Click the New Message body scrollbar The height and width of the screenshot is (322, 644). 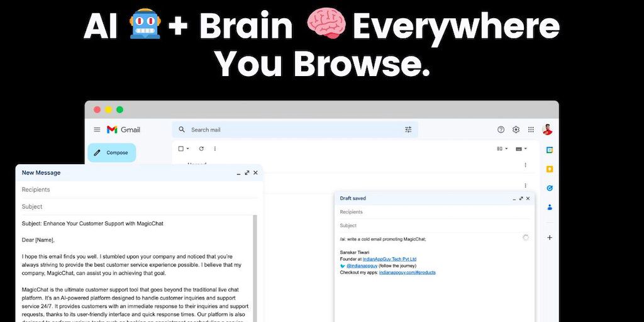point(255,269)
